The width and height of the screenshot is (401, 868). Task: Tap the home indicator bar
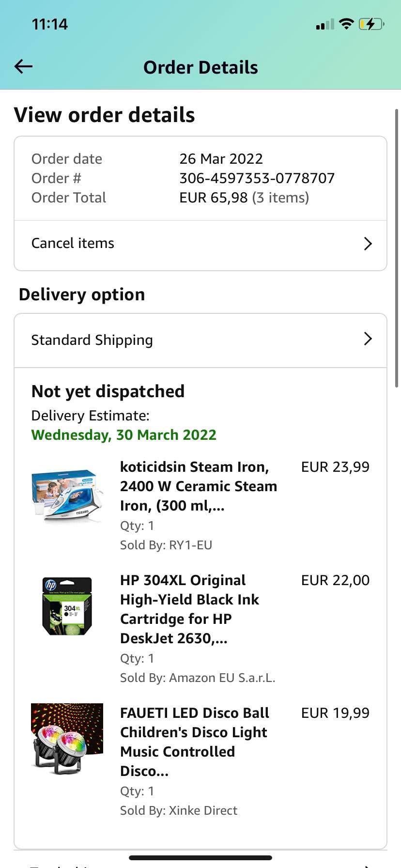point(200,858)
